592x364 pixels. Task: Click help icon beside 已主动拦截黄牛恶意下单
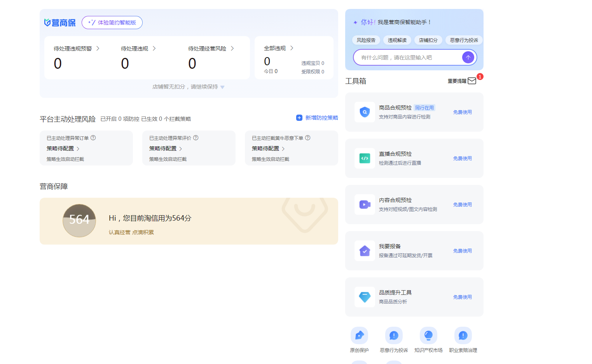click(308, 138)
